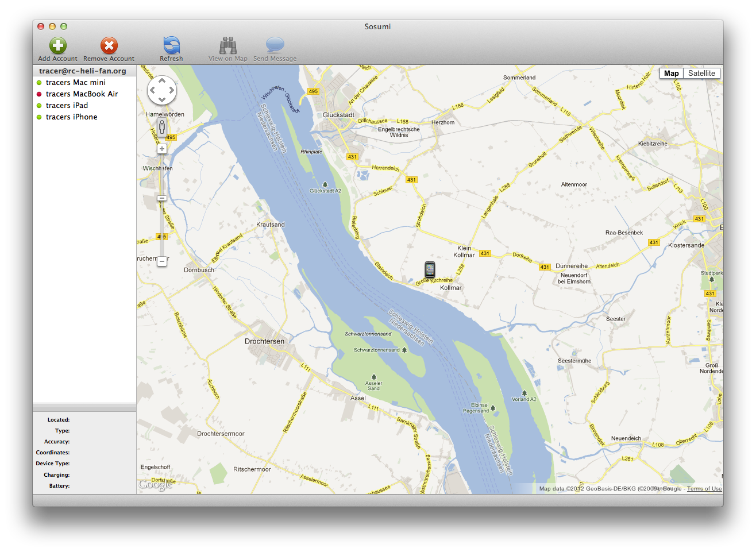
Task: Click the View on Map binoculars icon
Action: (x=228, y=45)
